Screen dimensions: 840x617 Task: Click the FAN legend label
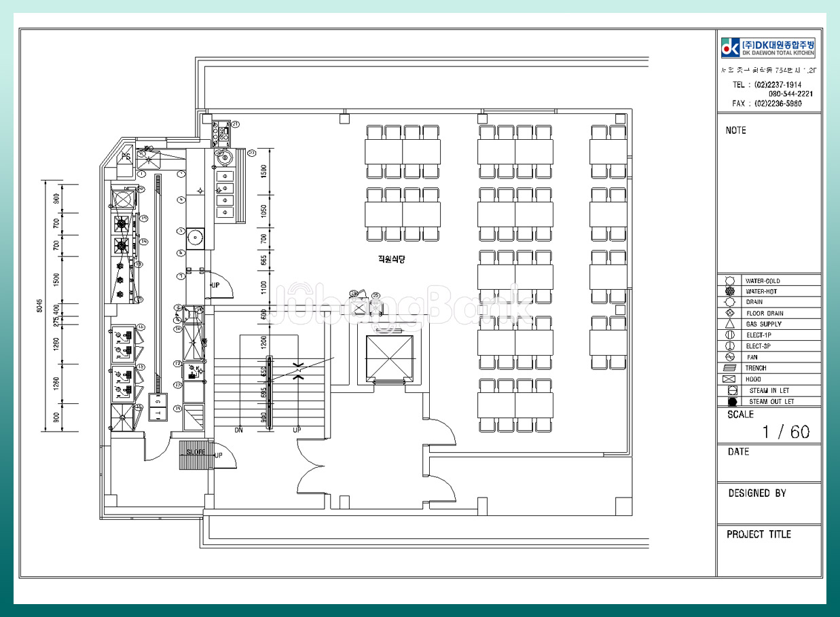752,357
